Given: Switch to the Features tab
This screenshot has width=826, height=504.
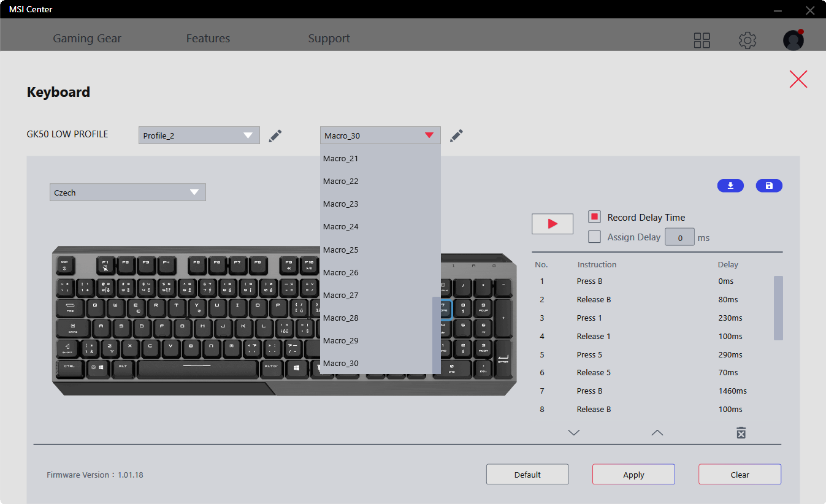Looking at the screenshot, I should click(x=208, y=38).
